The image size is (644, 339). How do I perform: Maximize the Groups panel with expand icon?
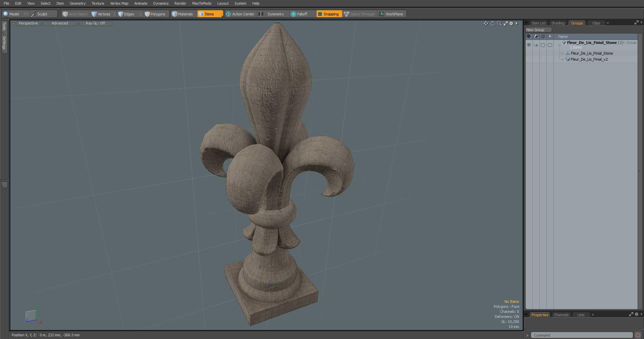tap(636, 23)
